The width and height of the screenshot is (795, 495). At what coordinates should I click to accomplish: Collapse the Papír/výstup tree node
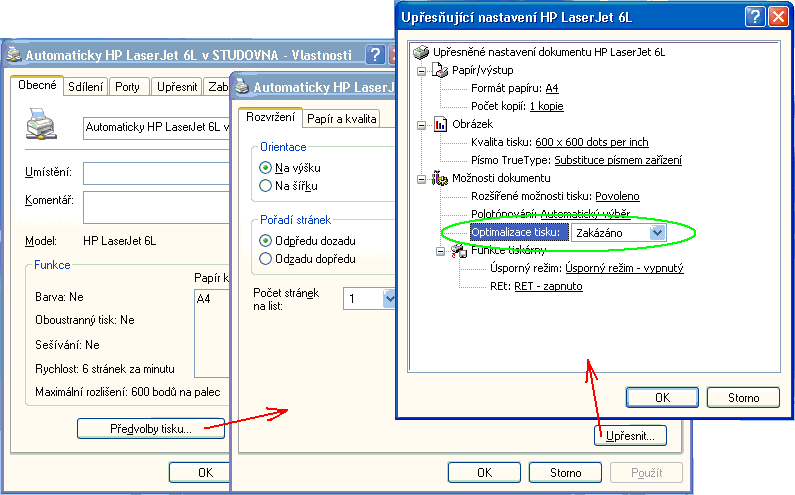click(x=421, y=71)
